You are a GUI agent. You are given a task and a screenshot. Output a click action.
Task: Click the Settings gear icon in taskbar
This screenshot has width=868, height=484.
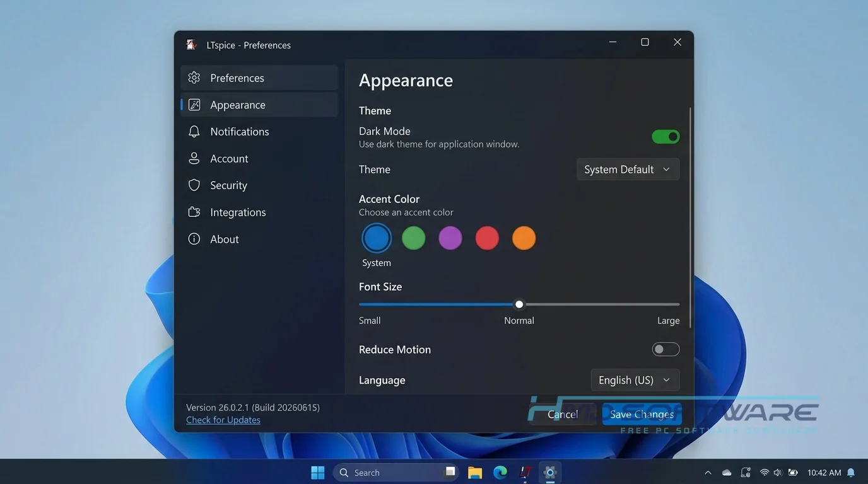click(550, 473)
